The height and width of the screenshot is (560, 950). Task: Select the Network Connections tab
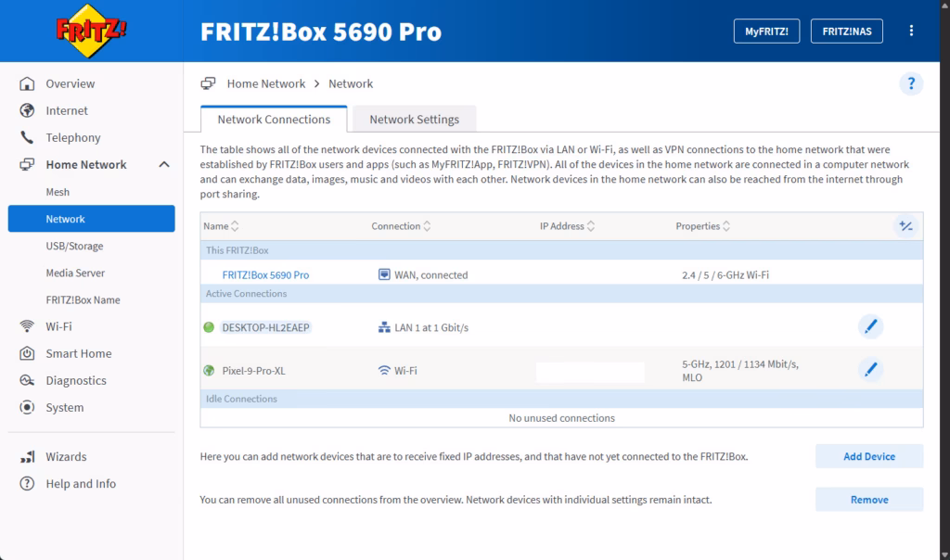click(274, 120)
